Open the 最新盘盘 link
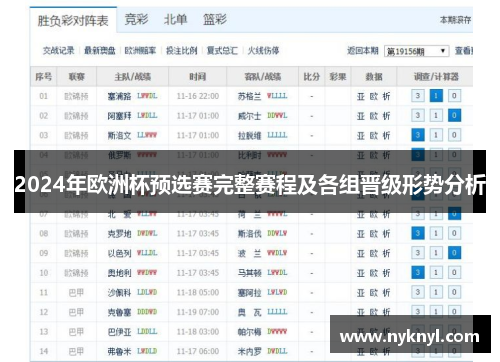Image resolution: width=500 pixels, height=362 pixels. [100, 51]
